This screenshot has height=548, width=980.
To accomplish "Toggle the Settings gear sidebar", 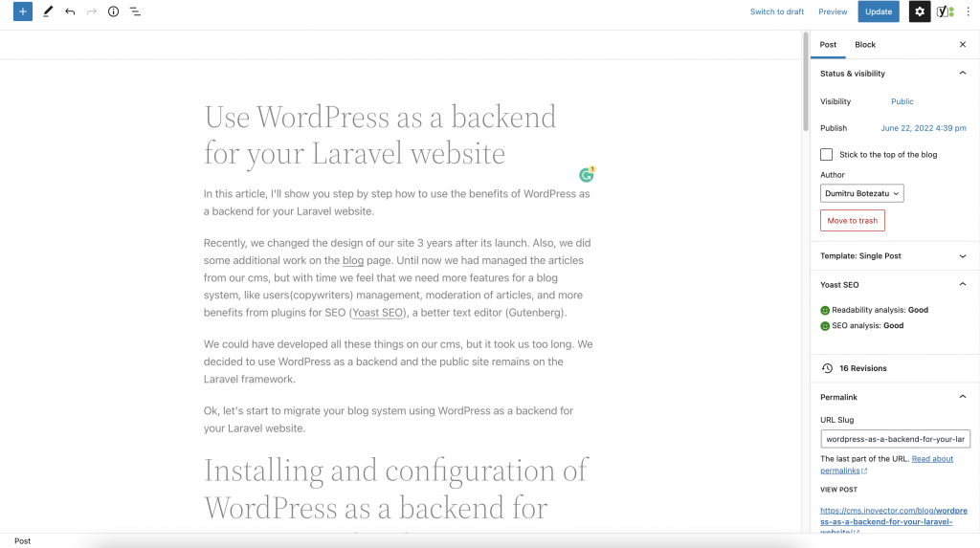I will 920,11.
